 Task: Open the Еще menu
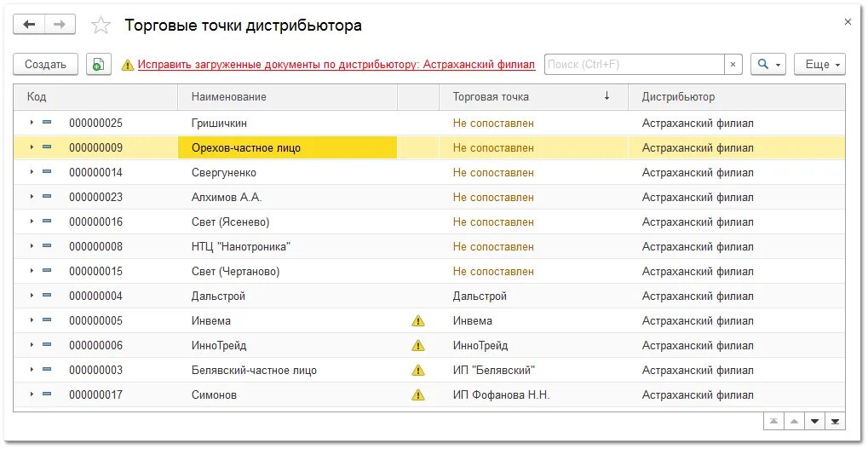819,65
